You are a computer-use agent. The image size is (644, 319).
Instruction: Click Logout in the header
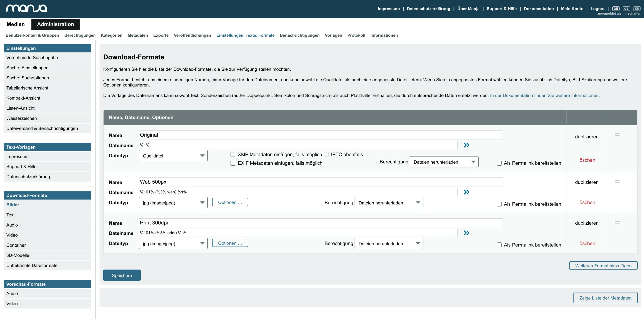click(597, 8)
